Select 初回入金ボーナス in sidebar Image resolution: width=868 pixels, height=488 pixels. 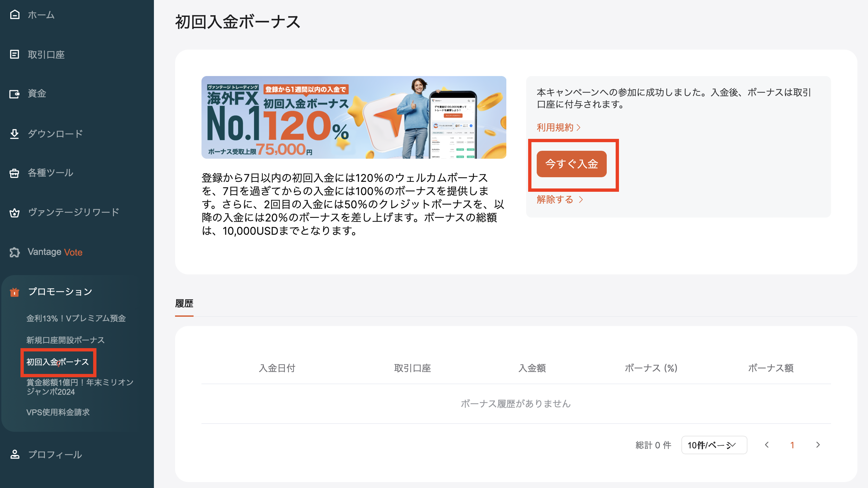(x=57, y=362)
